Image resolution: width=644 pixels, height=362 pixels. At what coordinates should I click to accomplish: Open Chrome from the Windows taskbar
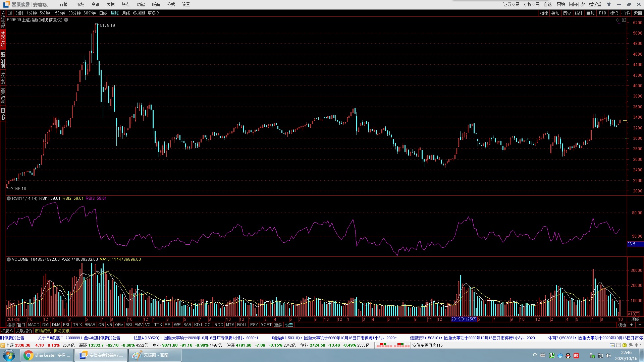tap(47, 355)
